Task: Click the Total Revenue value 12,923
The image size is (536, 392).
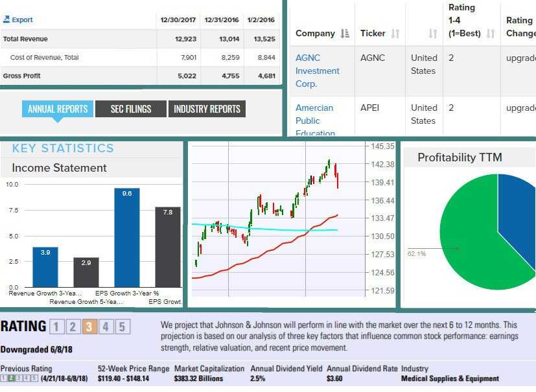Action: 185,39
